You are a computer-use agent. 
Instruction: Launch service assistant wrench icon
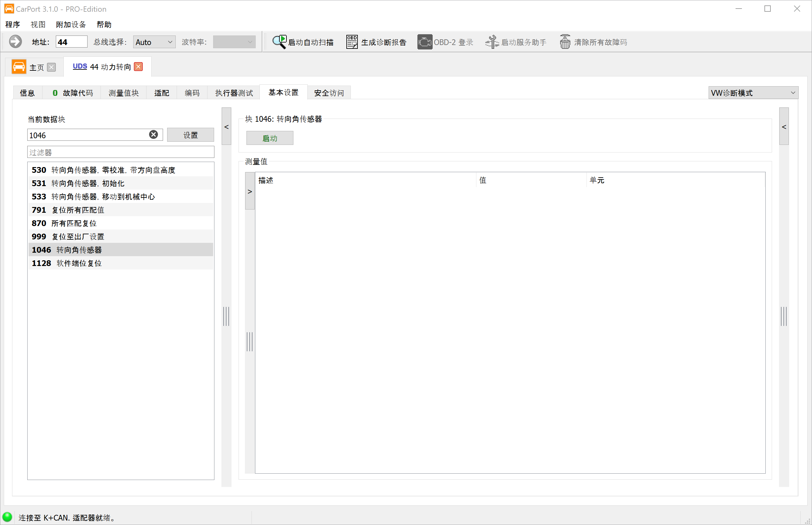pyautogui.click(x=492, y=42)
